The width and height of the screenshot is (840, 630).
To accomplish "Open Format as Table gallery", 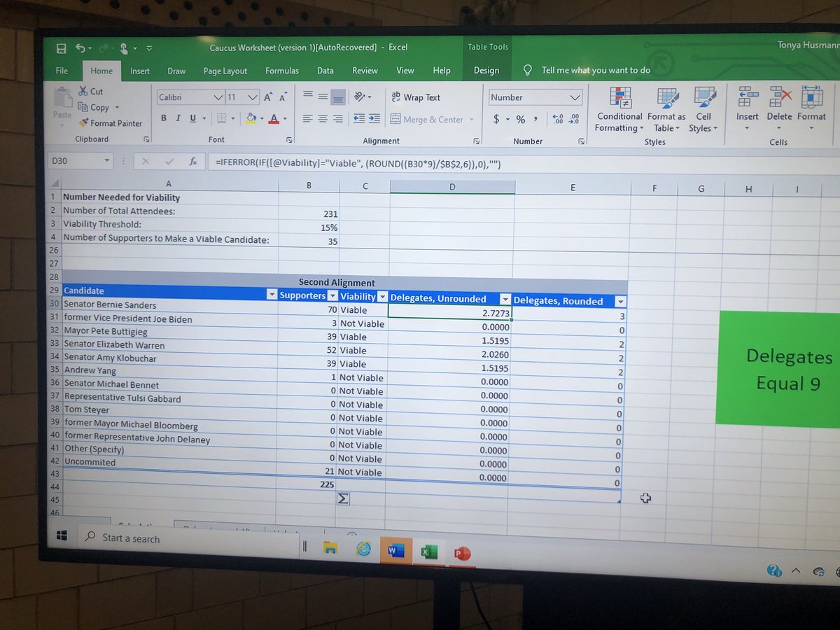I will coord(666,110).
